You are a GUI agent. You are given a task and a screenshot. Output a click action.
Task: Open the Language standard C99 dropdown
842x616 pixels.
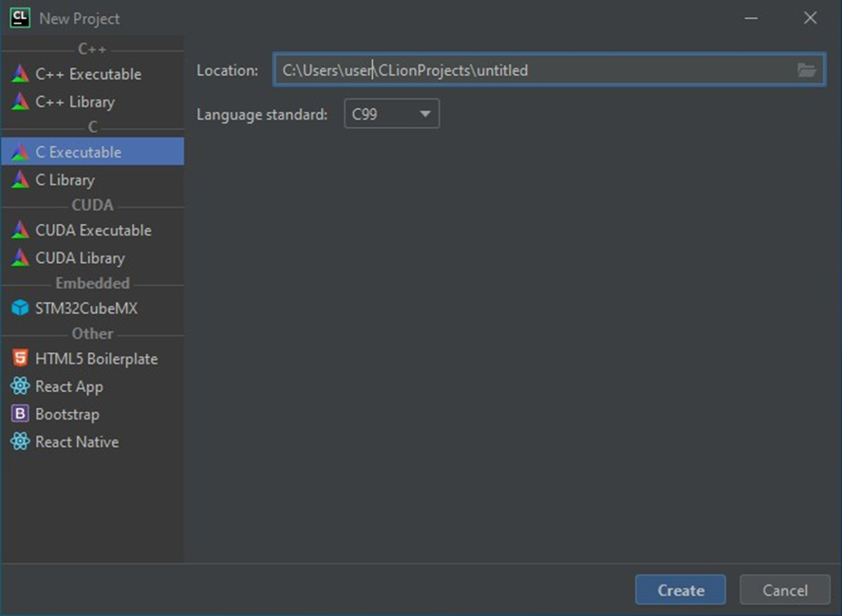[x=391, y=114]
